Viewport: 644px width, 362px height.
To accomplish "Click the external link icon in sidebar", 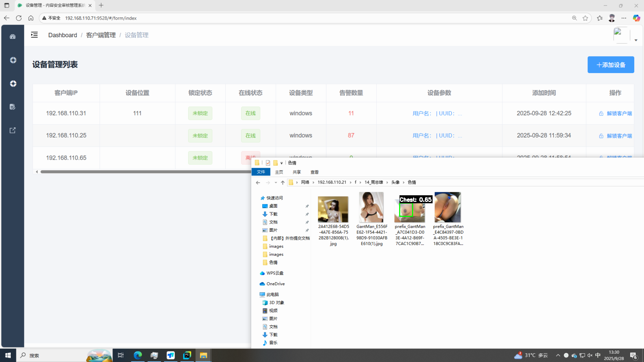I will coord(13,131).
